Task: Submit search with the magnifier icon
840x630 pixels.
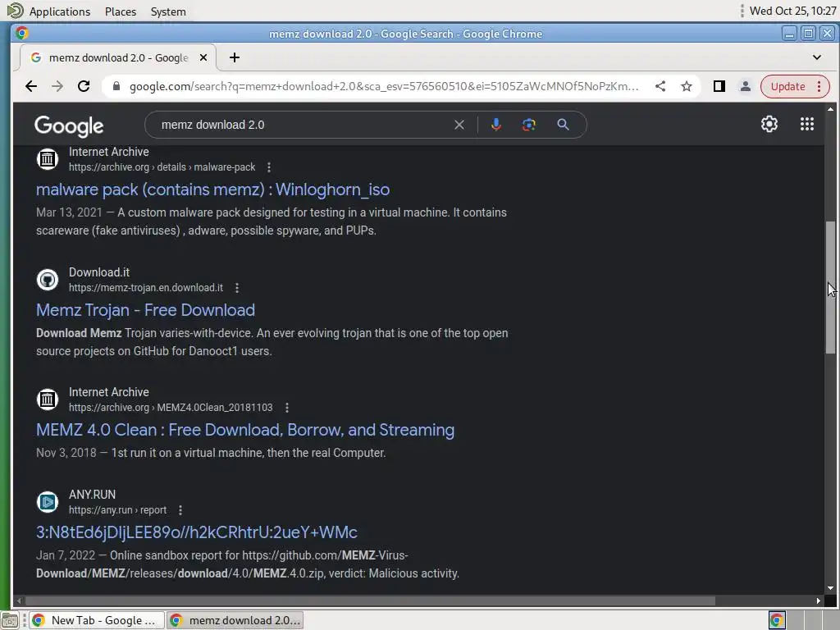Action: click(x=563, y=125)
